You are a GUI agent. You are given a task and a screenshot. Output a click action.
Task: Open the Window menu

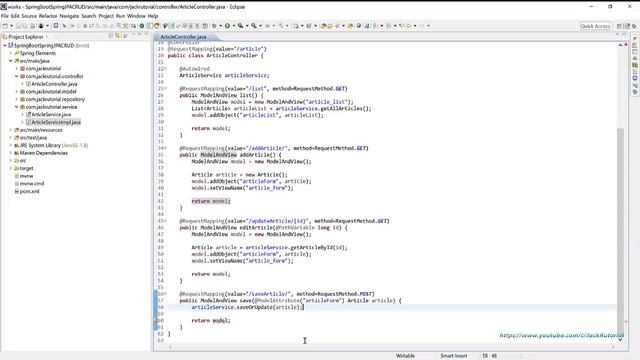(136, 16)
